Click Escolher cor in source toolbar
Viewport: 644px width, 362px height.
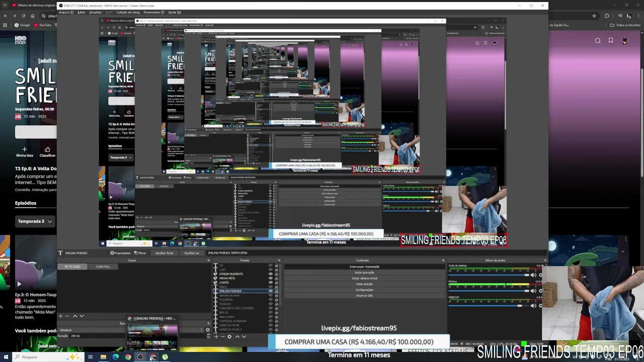192,253
